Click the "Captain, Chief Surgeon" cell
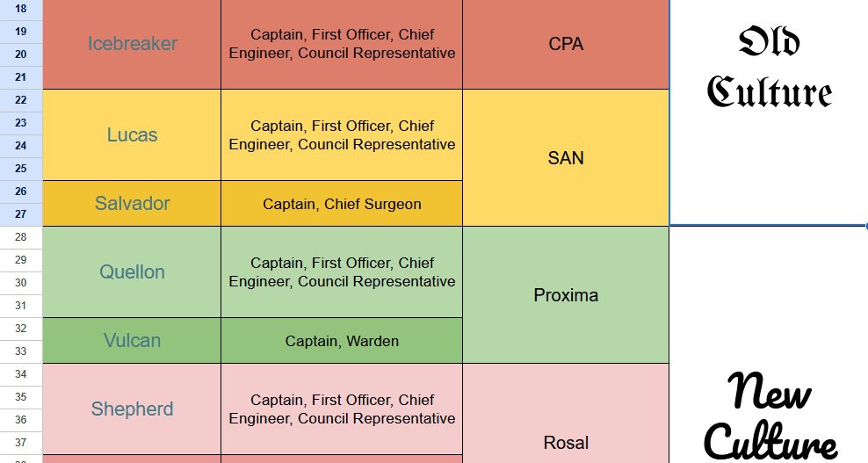Viewport: 868px width, 463px height. [x=342, y=204]
